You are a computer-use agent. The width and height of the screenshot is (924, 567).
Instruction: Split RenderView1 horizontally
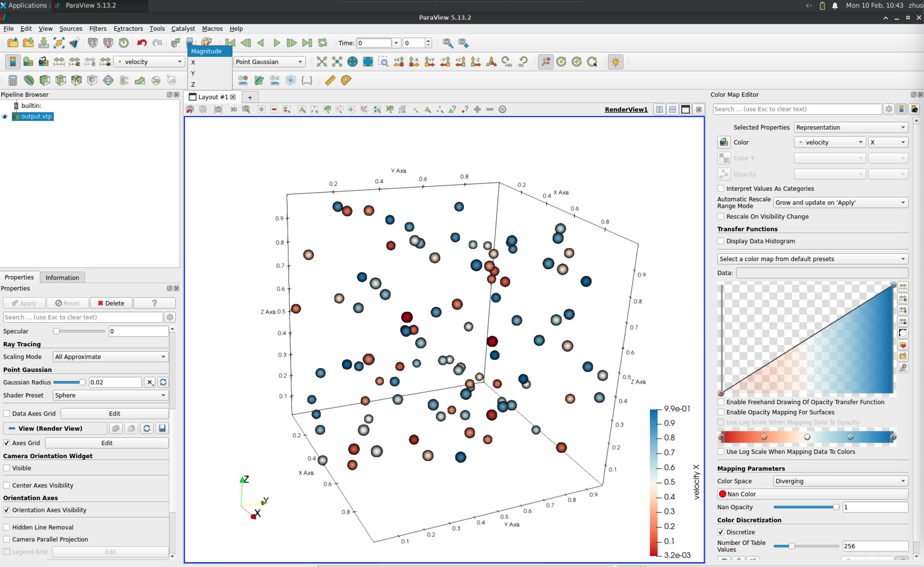659,109
